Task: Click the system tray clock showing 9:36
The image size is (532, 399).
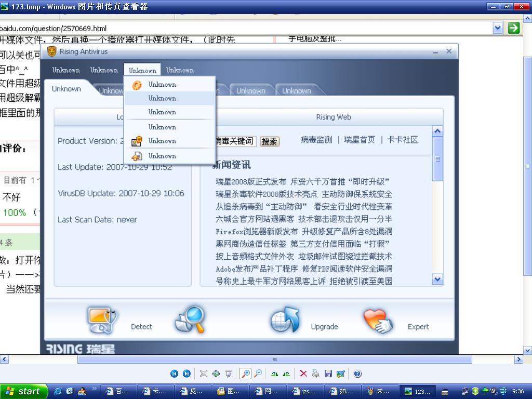Action: point(518,391)
